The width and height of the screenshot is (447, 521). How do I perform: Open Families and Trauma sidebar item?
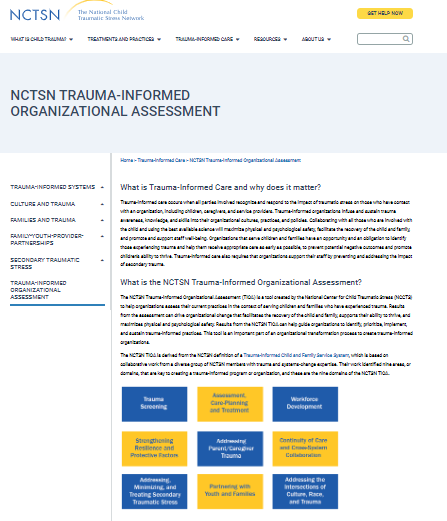(43, 220)
